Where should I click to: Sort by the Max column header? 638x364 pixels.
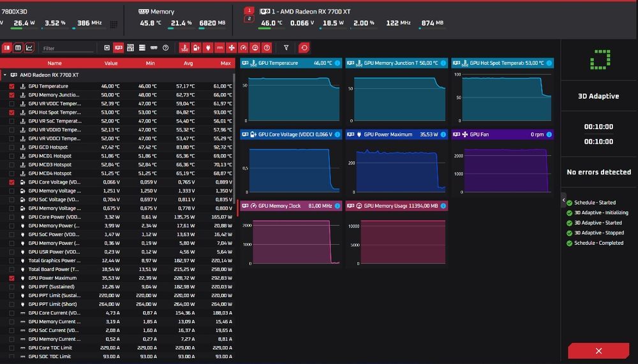[x=226, y=63]
